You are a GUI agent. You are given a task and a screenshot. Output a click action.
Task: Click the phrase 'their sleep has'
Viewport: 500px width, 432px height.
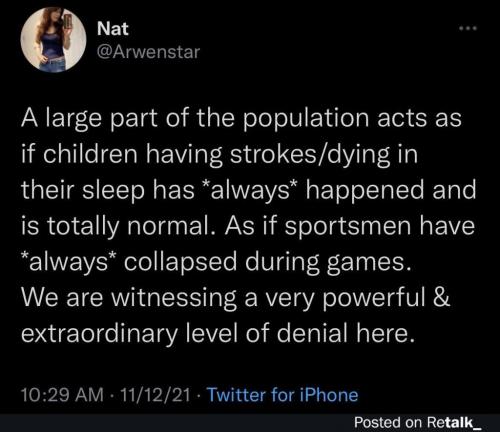tap(107, 191)
